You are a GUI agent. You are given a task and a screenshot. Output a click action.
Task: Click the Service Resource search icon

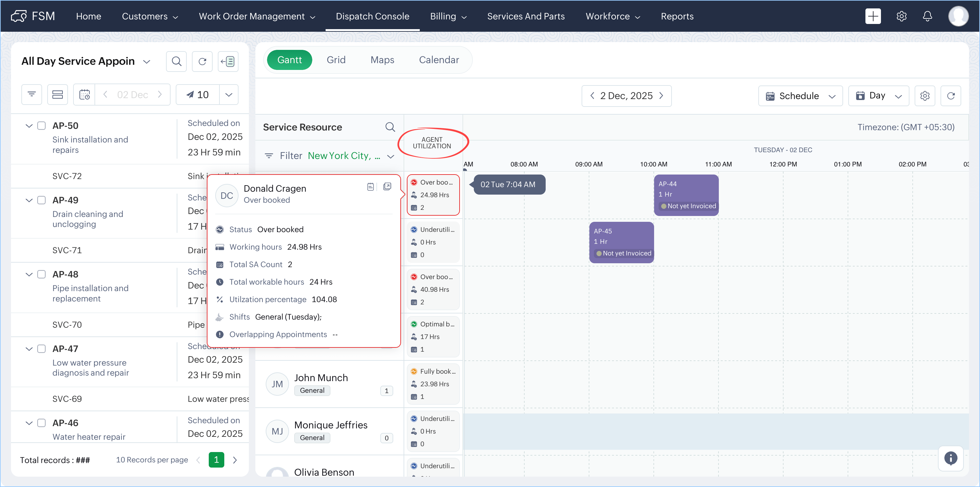tap(390, 127)
